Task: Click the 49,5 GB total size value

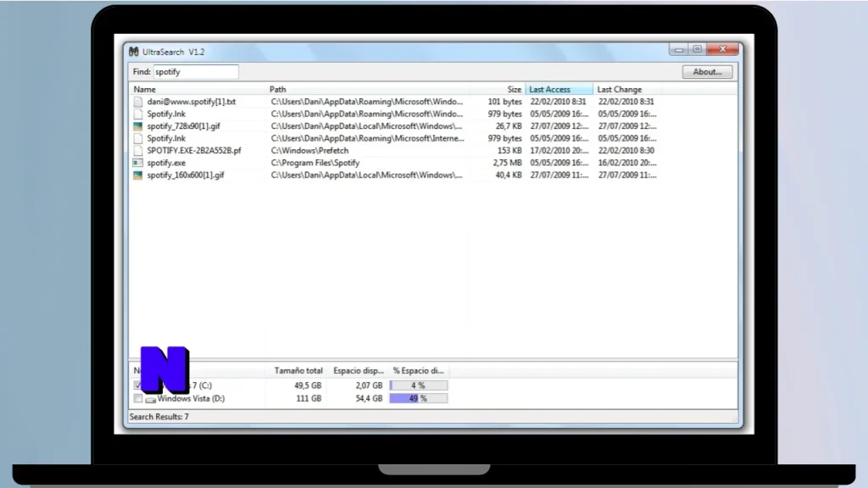Action: click(x=308, y=385)
